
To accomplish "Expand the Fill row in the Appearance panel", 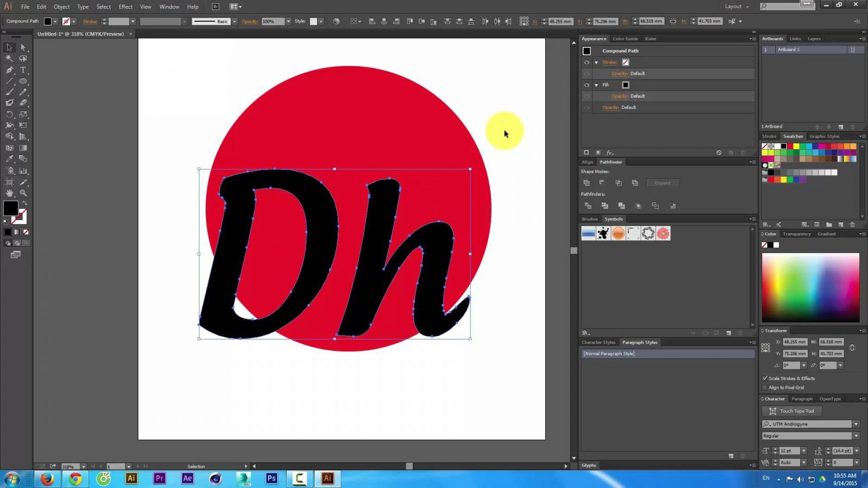I will [x=596, y=85].
